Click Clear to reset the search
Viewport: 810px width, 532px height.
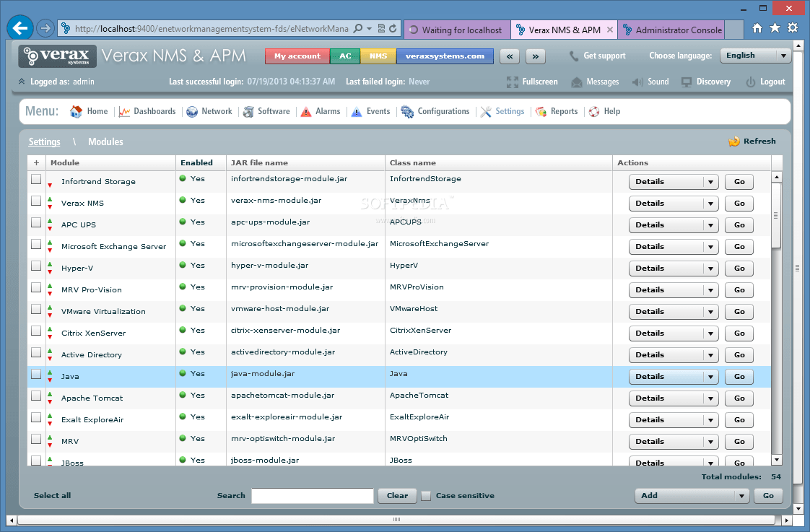click(396, 496)
